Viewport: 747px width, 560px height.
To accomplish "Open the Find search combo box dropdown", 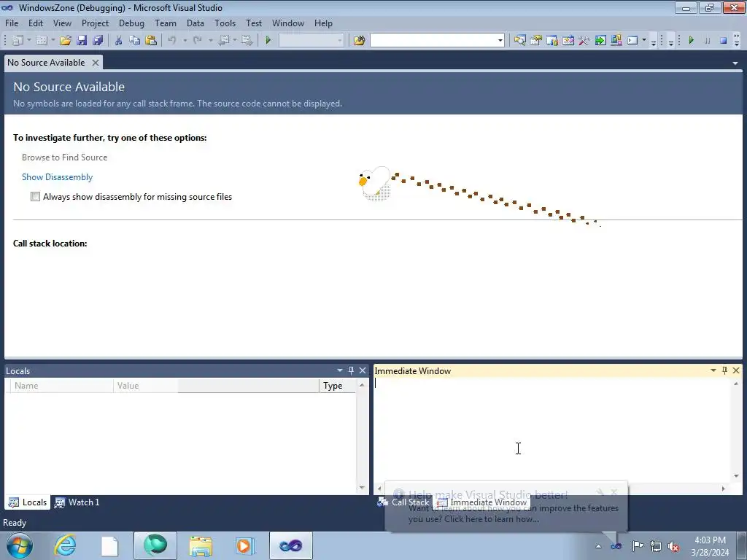I will point(500,41).
